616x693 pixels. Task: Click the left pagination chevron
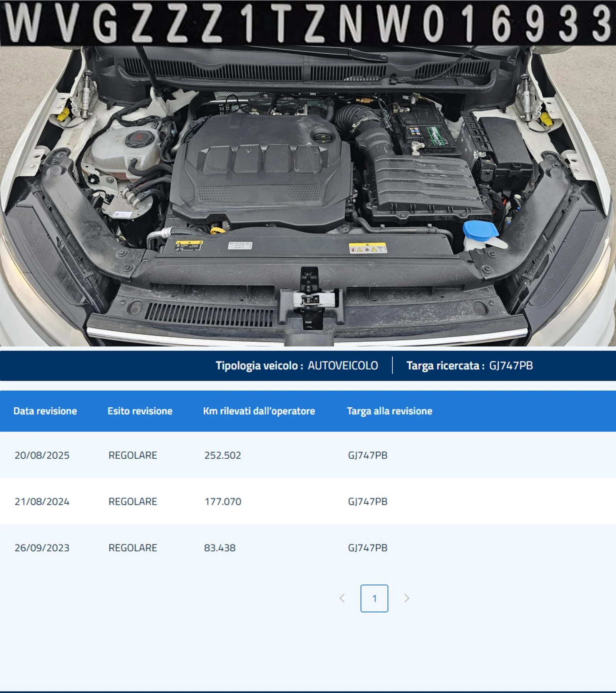[x=343, y=598]
